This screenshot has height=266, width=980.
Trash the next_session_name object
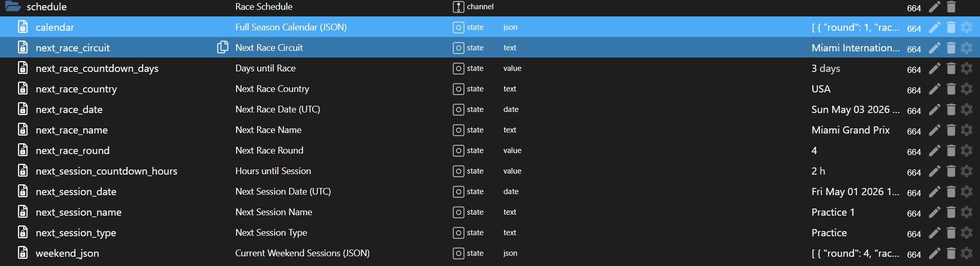(951, 212)
